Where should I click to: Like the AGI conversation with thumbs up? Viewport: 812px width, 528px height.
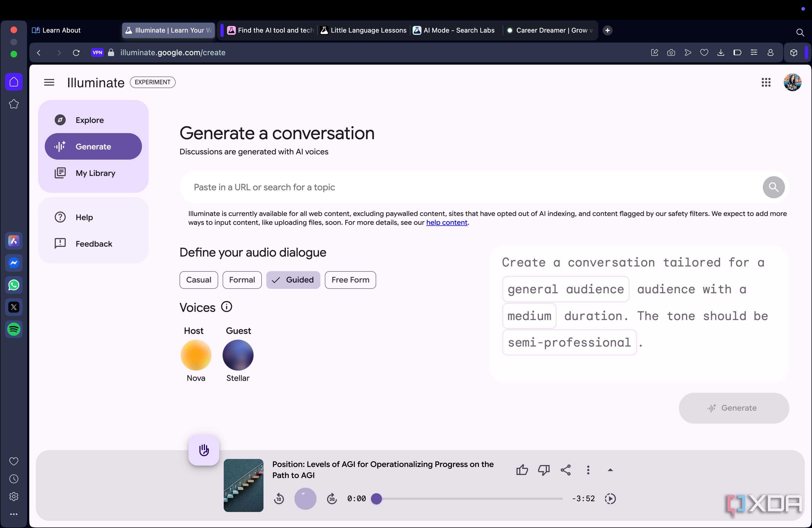pyautogui.click(x=522, y=470)
